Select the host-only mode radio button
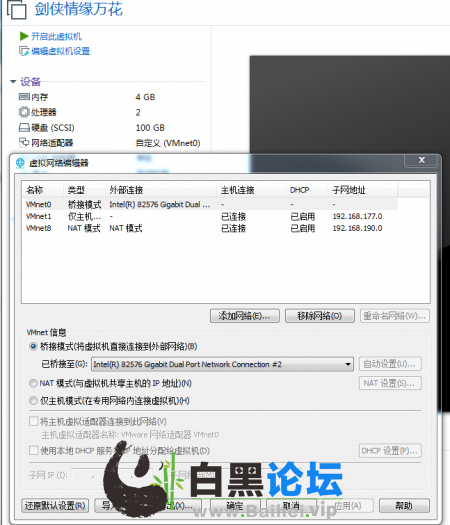The image size is (450, 525). point(33,400)
